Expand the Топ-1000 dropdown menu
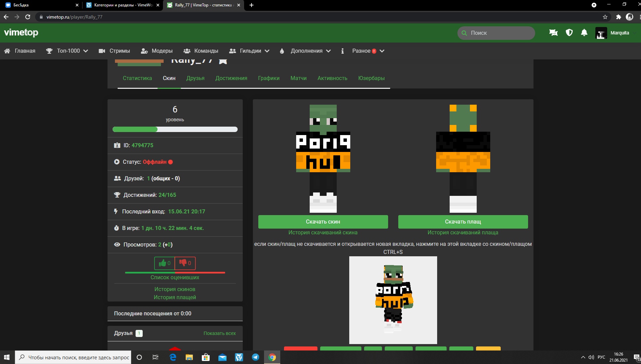641x364 pixels. tap(72, 51)
